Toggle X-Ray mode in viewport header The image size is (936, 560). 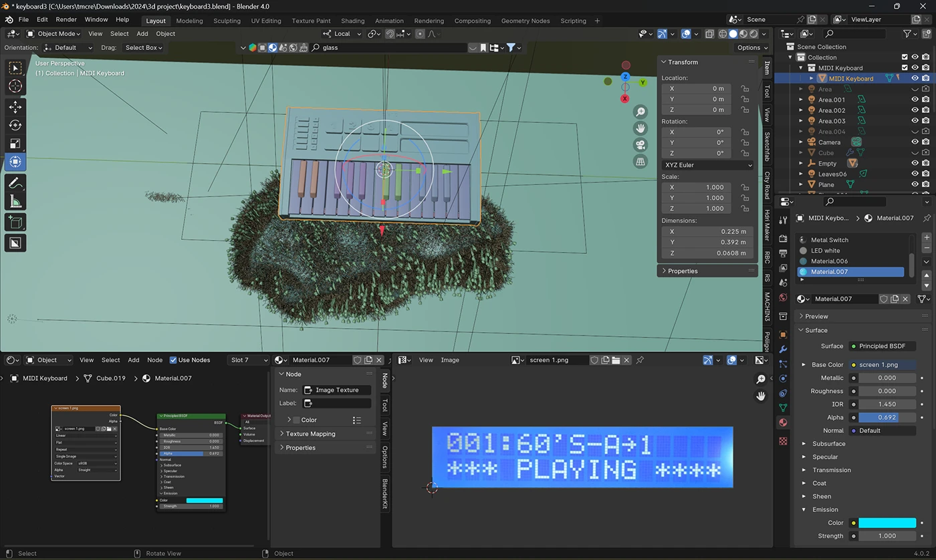coord(709,33)
